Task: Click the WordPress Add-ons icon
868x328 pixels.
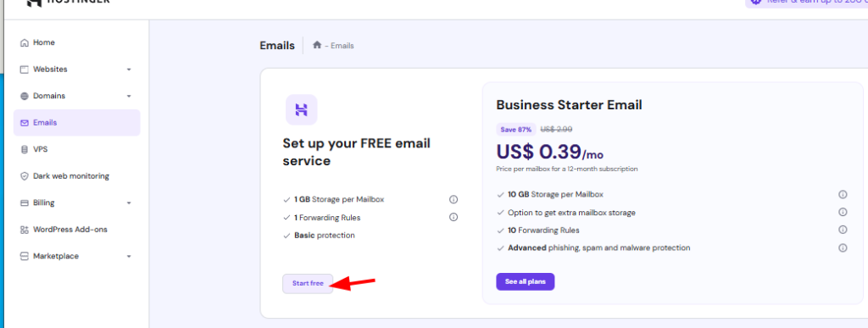Action: click(x=24, y=230)
